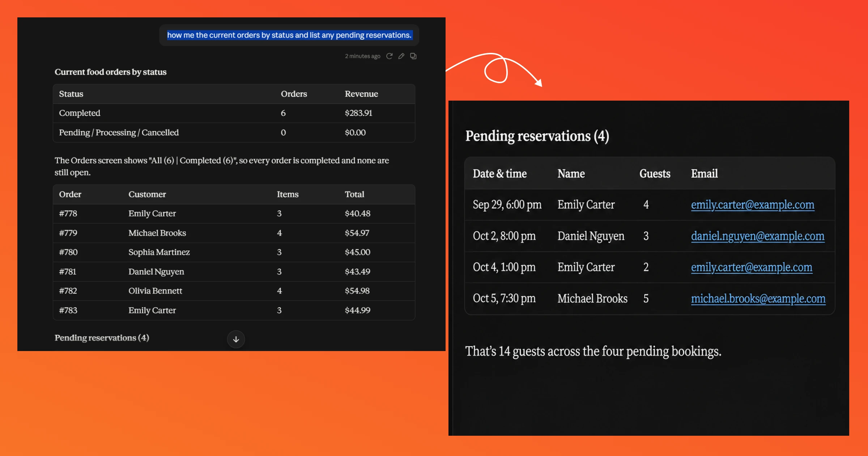Screen dimensions: 868x456
Task: Click the 'Date & time' column header
Action: click(499, 174)
